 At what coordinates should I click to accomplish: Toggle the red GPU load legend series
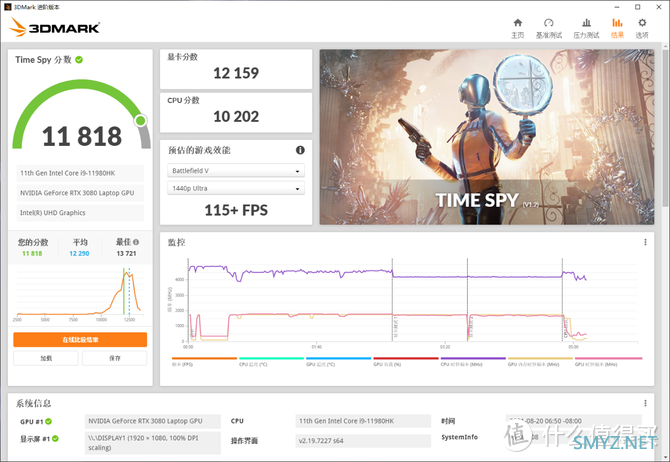[x=406, y=362]
